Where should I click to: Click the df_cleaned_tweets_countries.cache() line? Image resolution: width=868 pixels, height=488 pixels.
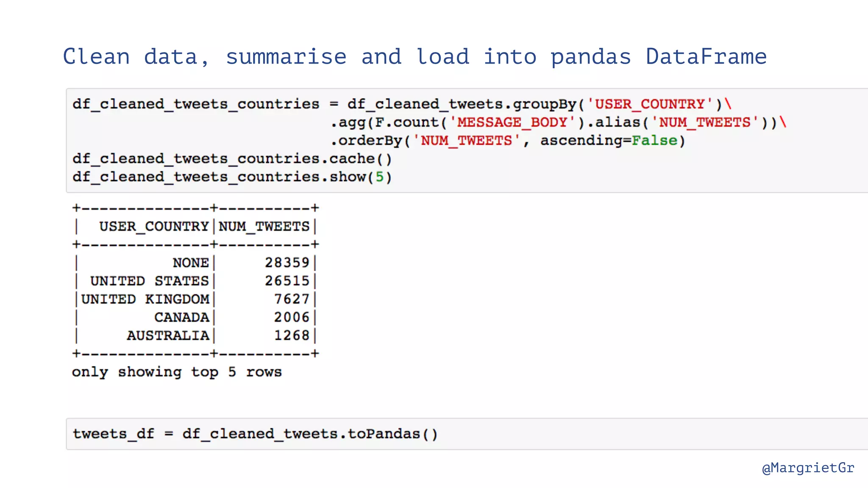coord(232,159)
